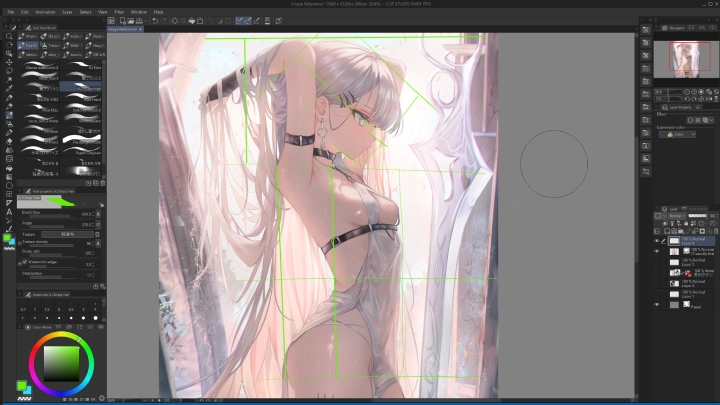Screen dimensions: 720x405
Task: Switch to the Layer Property tab
Action: click(680, 107)
